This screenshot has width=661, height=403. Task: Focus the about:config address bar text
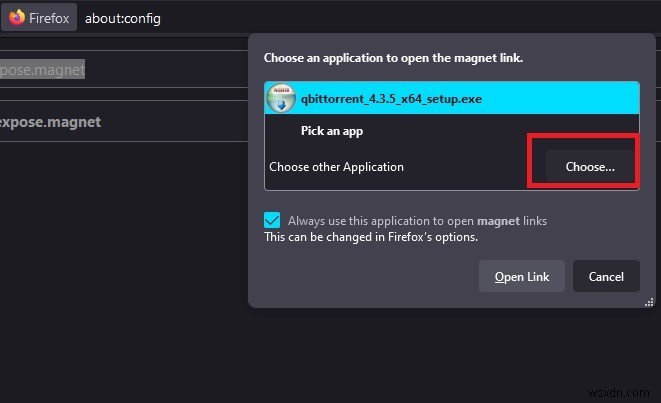(123, 18)
